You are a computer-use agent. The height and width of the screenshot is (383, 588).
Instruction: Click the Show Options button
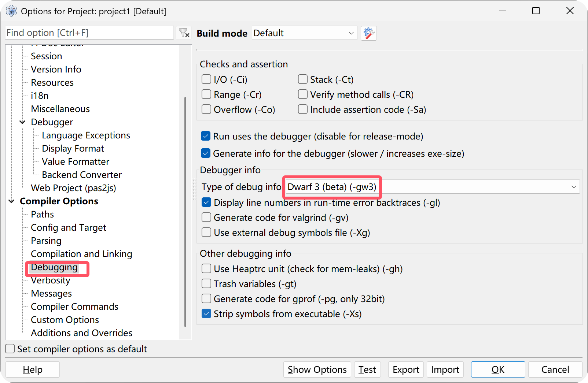click(x=317, y=369)
